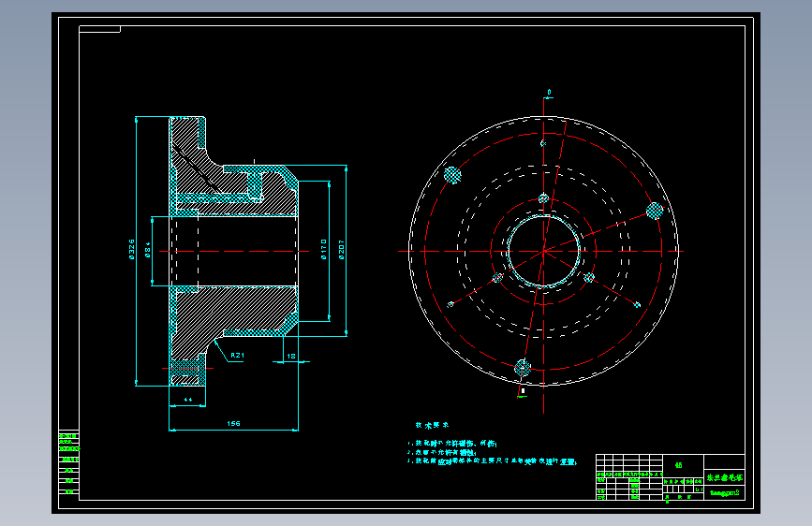The height and width of the screenshot is (526, 812).
Task: Click the Ø170 dimension label
Action: tap(324, 249)
